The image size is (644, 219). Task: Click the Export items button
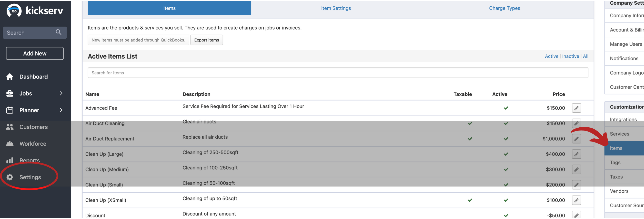pyautogui.click(x=207, y=40)
